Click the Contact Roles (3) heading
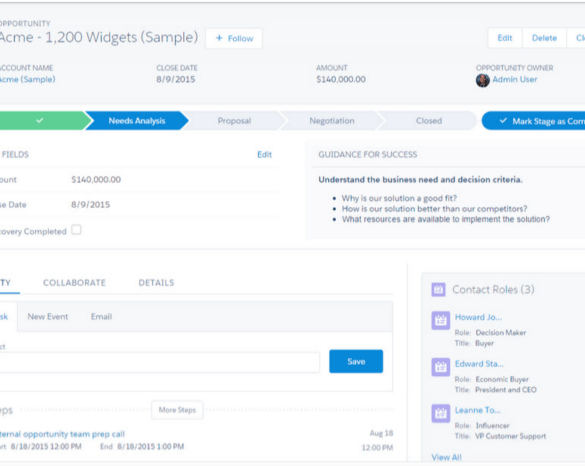 pos(493,290)
